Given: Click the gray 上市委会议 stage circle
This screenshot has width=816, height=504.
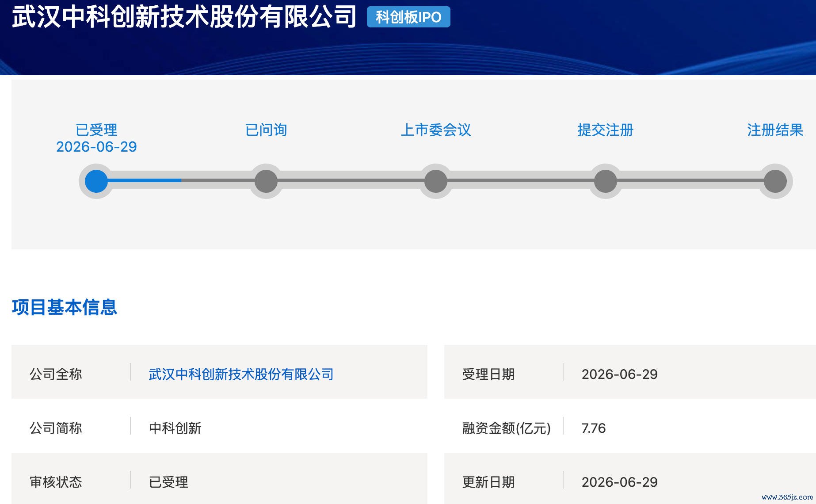Looking at the screenshot, I should (436, 181).
